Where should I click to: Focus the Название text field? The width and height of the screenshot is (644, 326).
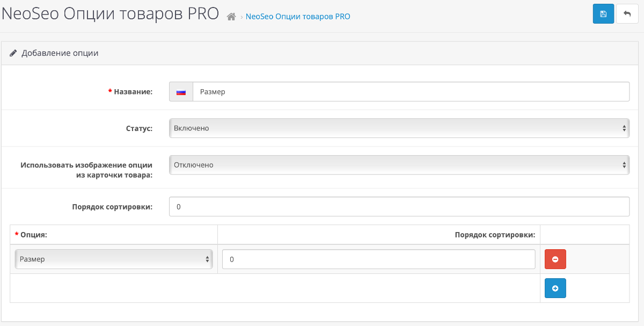411,92
